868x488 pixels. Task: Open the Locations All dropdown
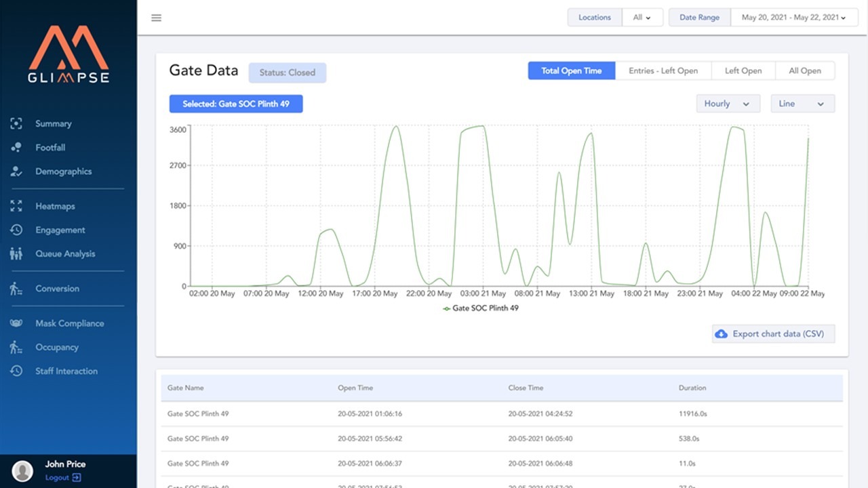pos(642,17)
